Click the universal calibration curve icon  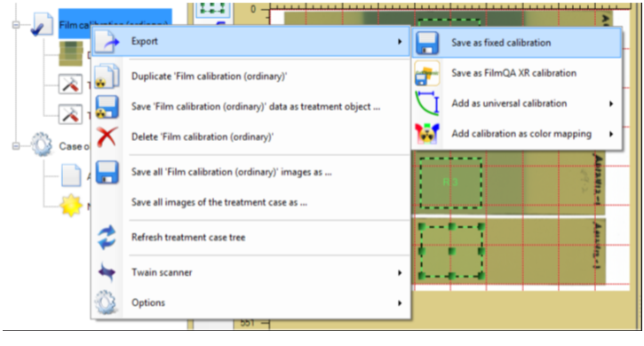click(427, 104)
